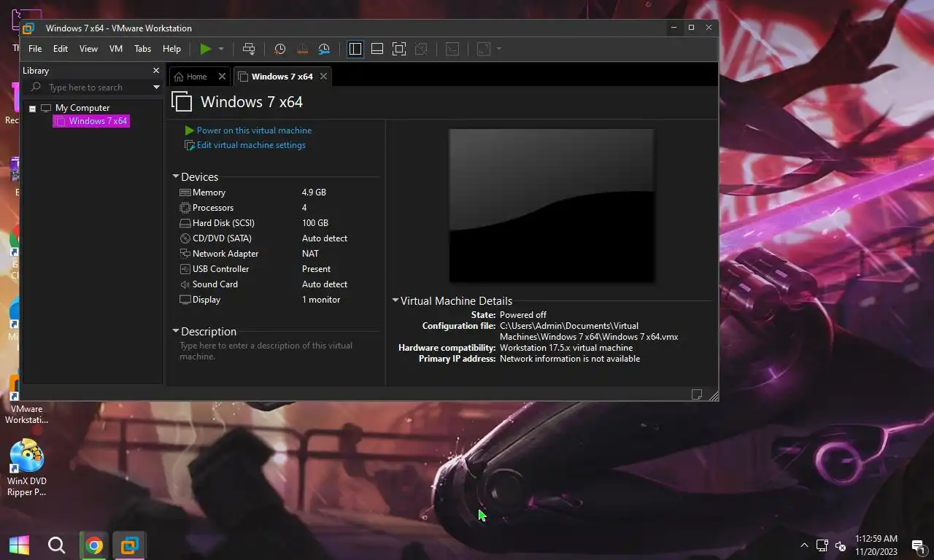934x560 pixels.
Task: Click the stretch guest display icon
Action: (483, 49)
